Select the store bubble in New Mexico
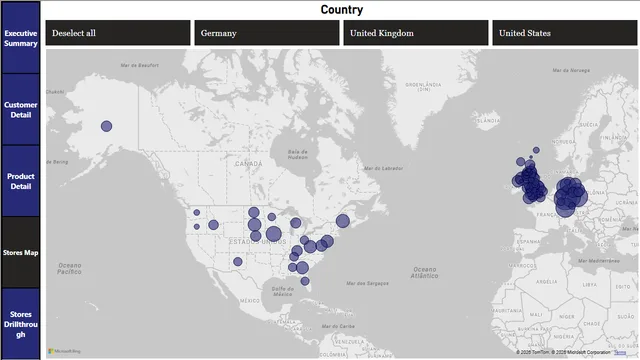The image size is (640, 360). pos(238,262)
